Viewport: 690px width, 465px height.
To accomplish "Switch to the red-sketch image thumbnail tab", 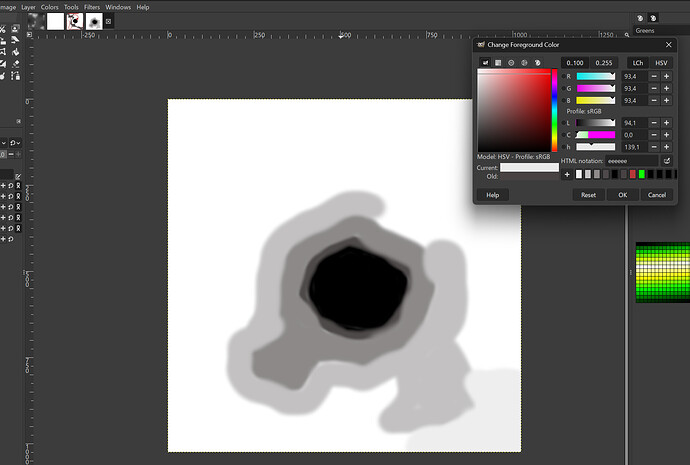I will tap(75, 21).
